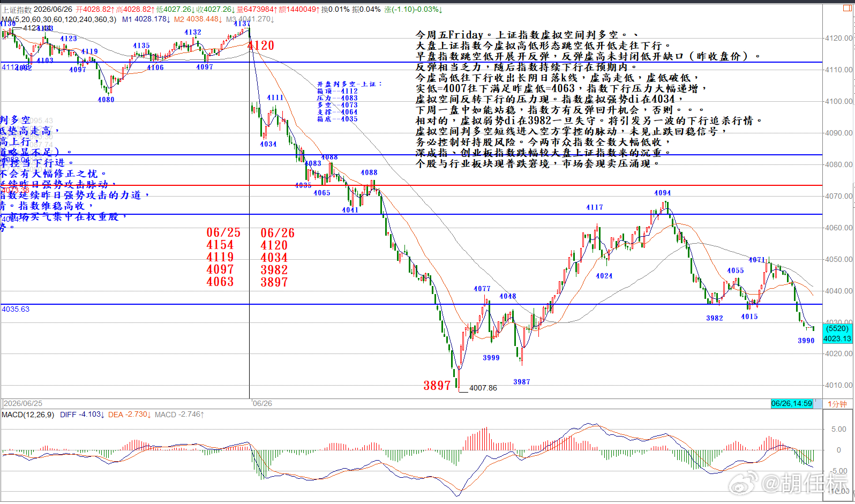This screenshot has width=855, height=504.
Task: Click the blue 4117 chart label
Action: point(595,207)
